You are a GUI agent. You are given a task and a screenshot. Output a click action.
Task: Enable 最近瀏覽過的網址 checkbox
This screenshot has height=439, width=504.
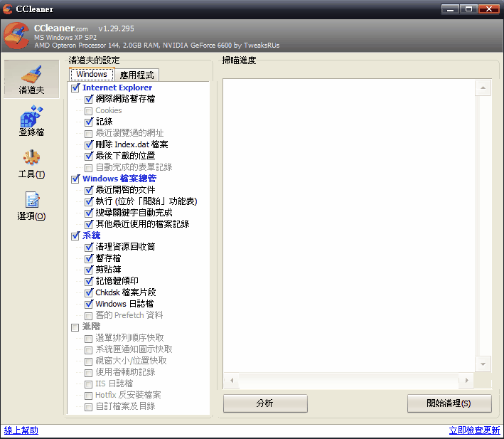pyautogui.click(x=88, y=134)
